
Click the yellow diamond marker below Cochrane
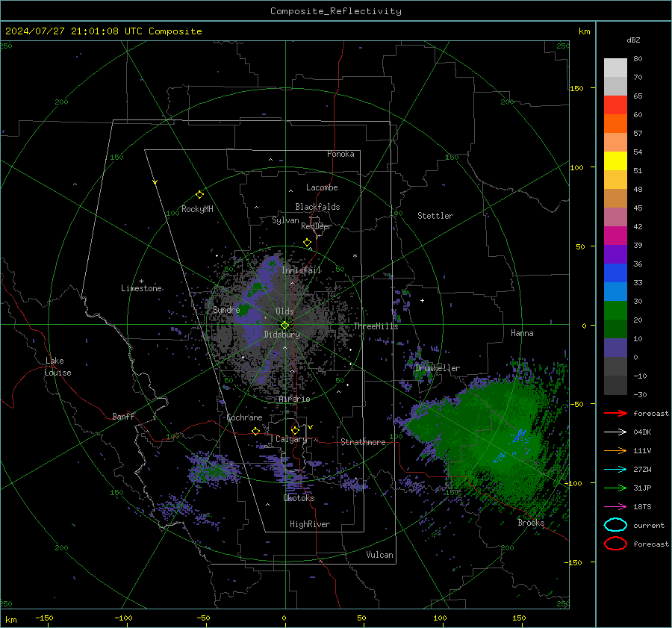click(x=256, y=432)
